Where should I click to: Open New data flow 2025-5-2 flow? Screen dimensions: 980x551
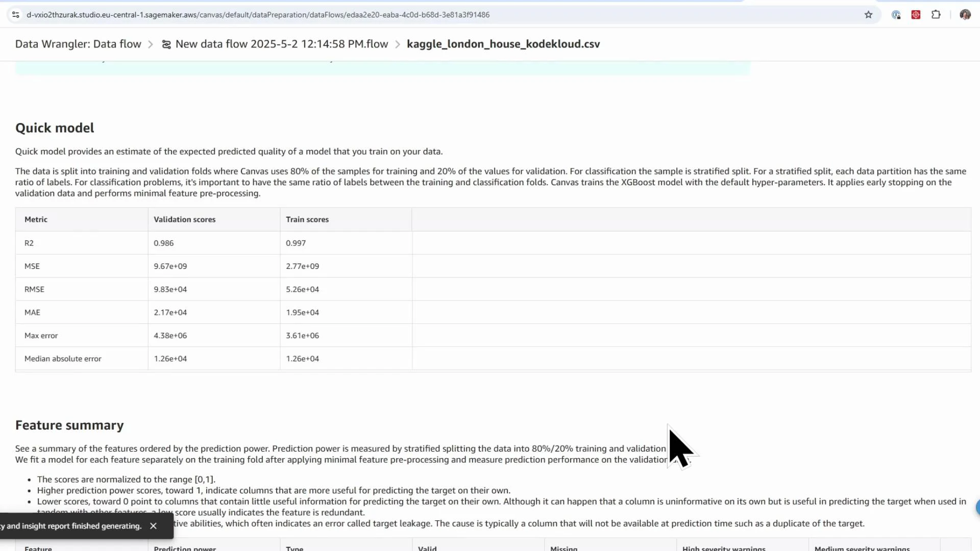[x=281, y=44]
